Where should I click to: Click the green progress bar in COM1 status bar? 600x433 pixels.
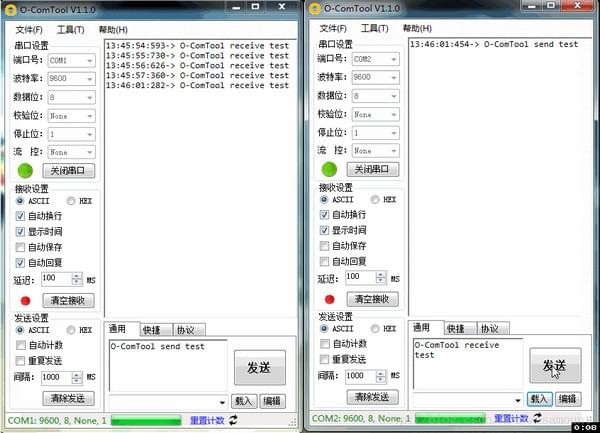(x=146, y=420)
